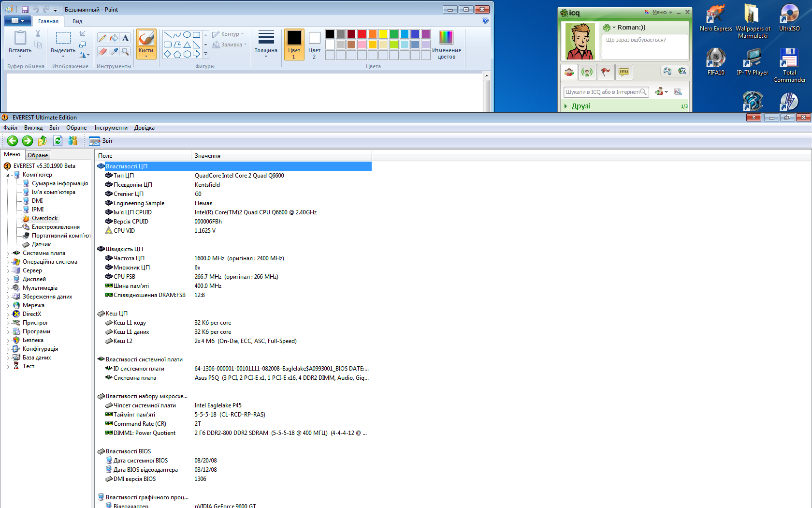This screenshot has height=508, width=812.
Task: Select the Pencil tool in Paint
Action: point(102,38)
